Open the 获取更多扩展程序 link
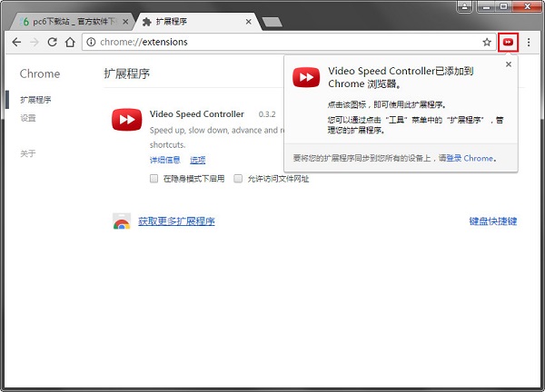This screenshot has height=392, width=545. tap(176, 221)
